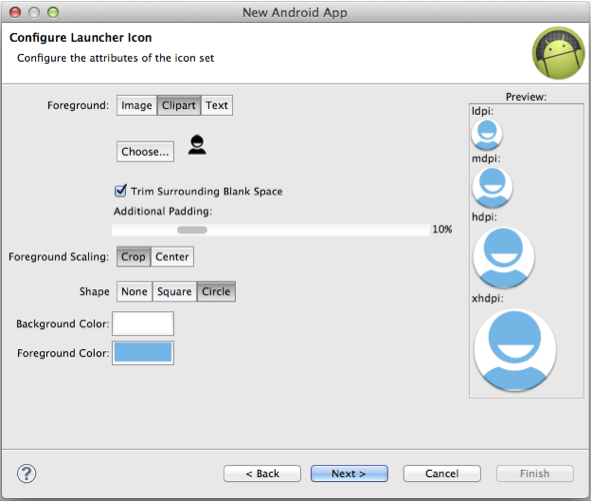This screenshot has height=501, width=591.
Task: Switch Foreground to Clipart
Action: (x=179, y=105)
